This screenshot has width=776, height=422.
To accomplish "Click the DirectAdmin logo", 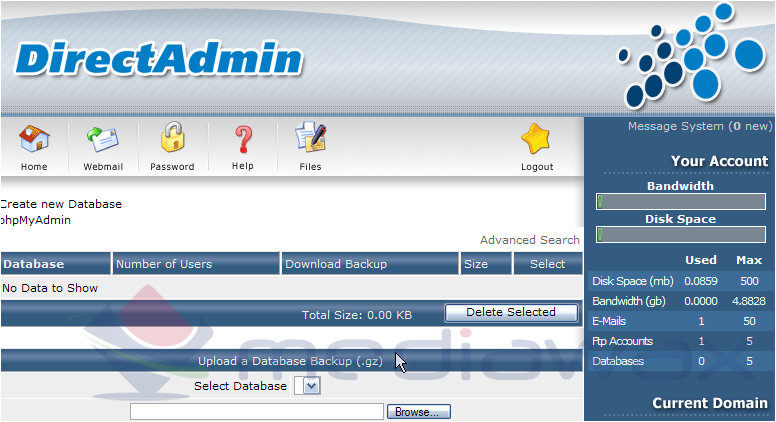I will coord(158,59).
